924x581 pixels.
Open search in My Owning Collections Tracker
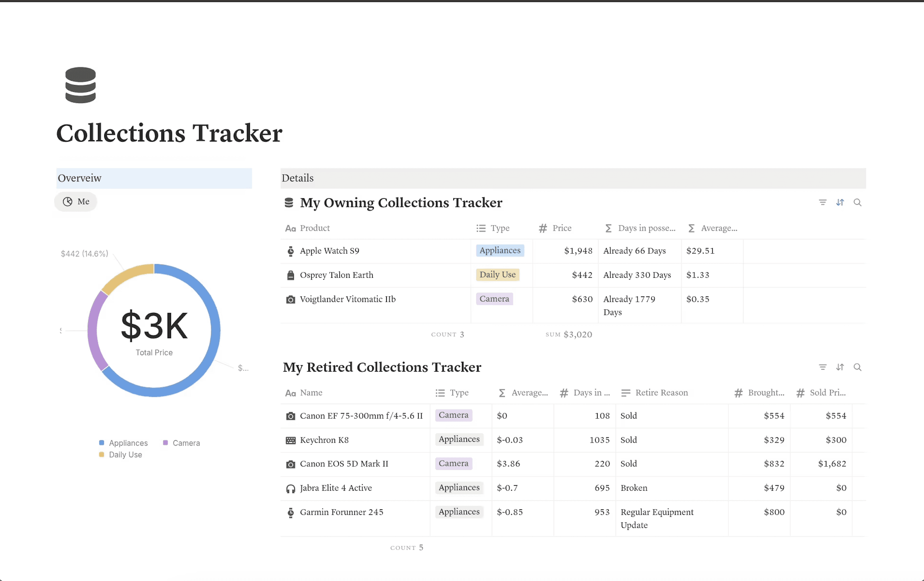click(x=858, y=202)
